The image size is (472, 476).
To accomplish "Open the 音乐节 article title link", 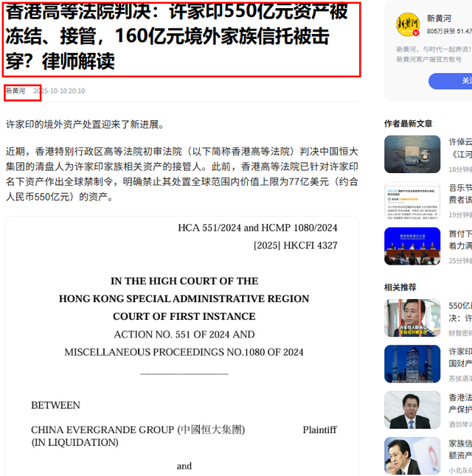I will tap(460, 194).
